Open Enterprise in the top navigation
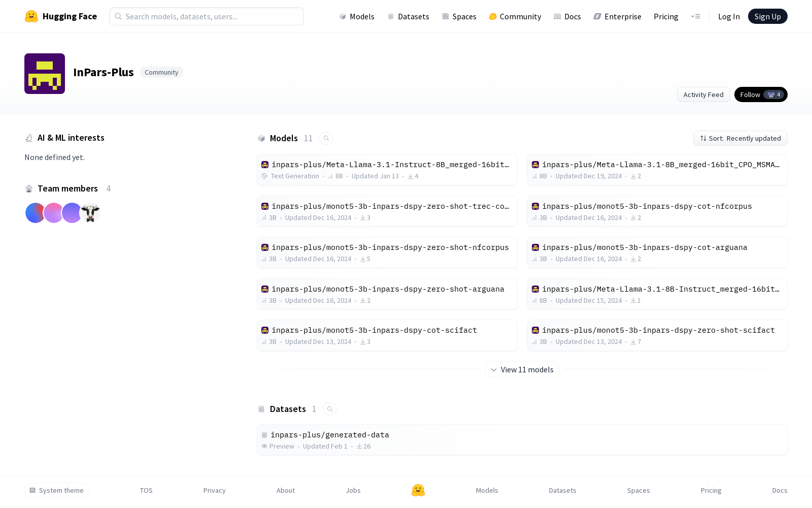The image size is (812, 508). 618,16
